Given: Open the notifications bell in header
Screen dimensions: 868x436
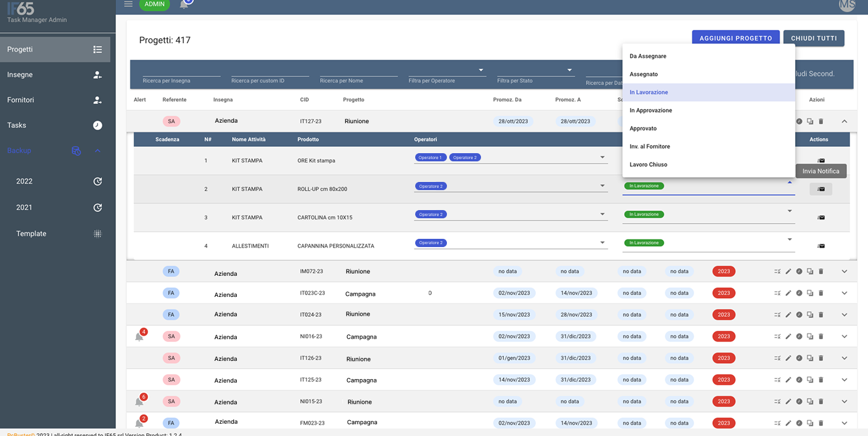Looking at the screenshot, I should pyautogui.click(x=184, y=4).
